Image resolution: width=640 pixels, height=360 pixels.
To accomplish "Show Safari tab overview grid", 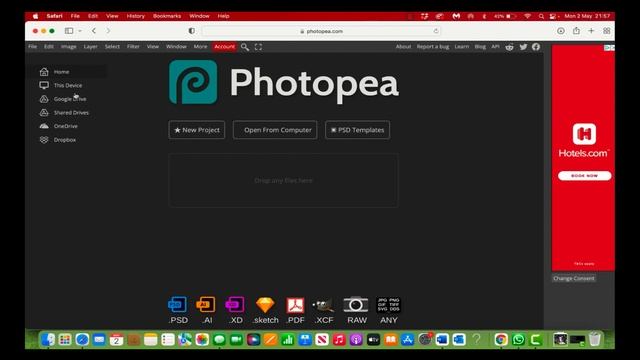I will [607, 31].
